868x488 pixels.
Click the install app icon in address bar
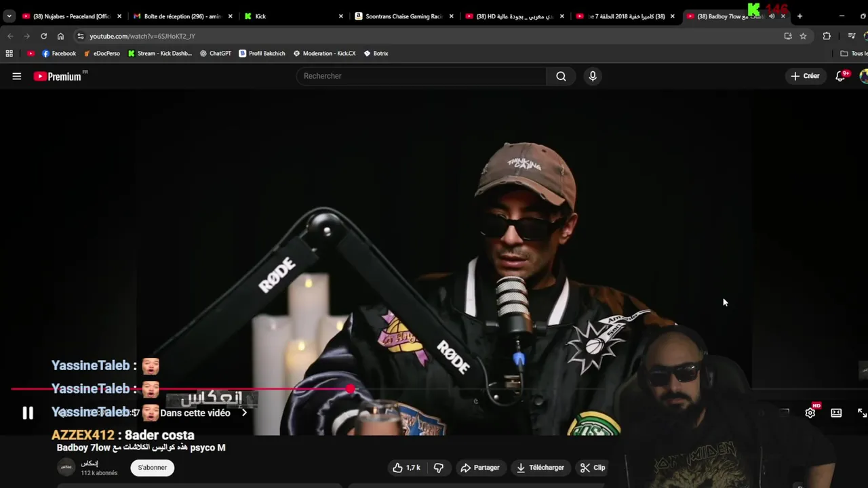coord(788,36)
